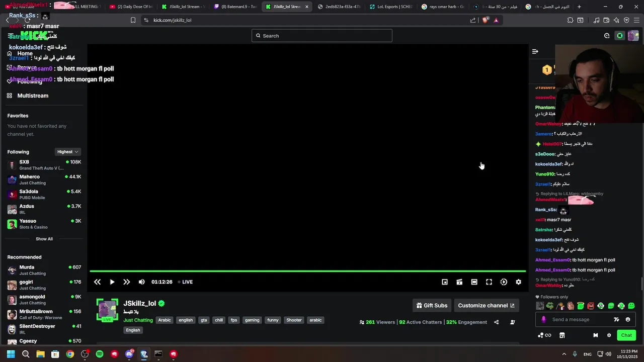
Task: Skip forward with the double-right arrows
Action: 127,282
